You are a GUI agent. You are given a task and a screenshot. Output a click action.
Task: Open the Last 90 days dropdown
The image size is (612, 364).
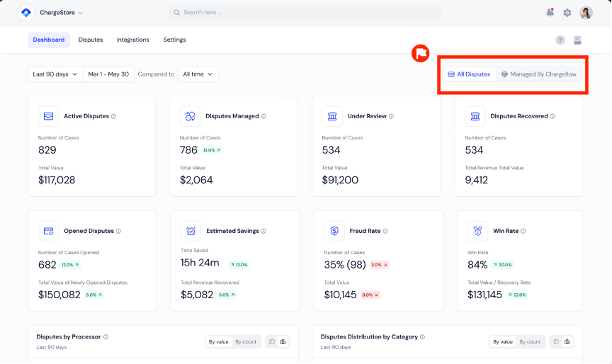pyautogui.click(x=55, y=74)
